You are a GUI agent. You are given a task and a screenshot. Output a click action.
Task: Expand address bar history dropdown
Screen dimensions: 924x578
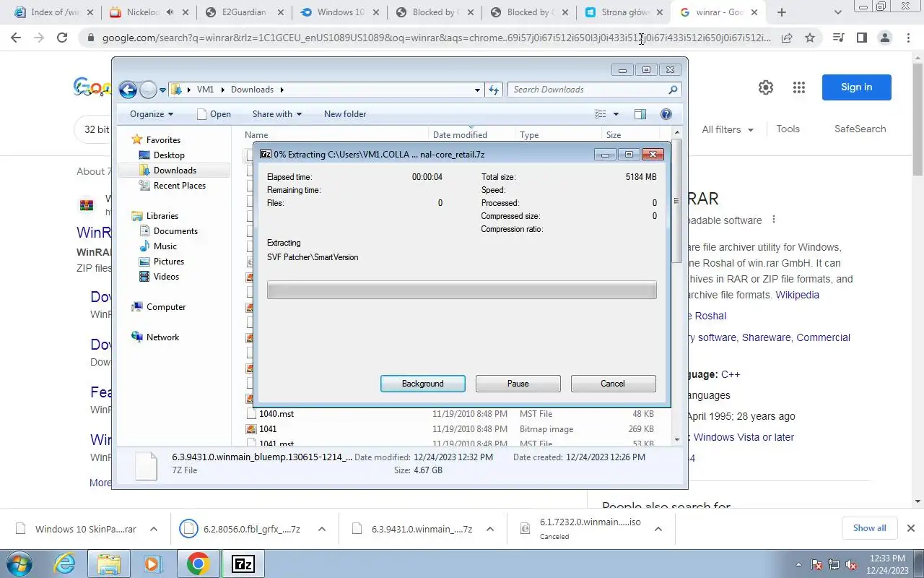pos(477,90)
